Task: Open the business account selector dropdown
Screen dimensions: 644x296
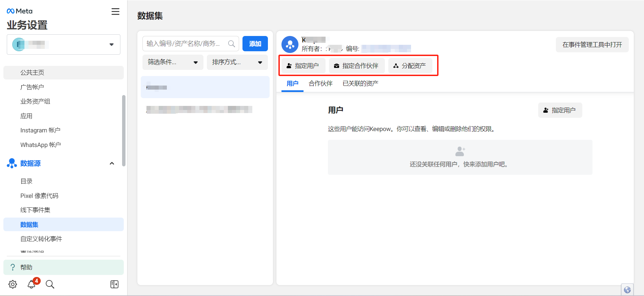Action: pyautogui.click(x=63, y=44)
